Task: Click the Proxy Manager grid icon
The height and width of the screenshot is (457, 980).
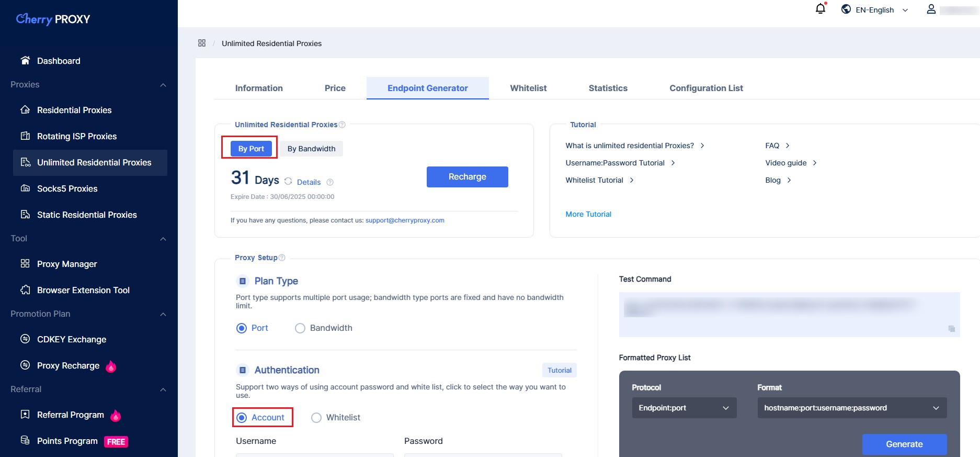Action: [25, 263]
